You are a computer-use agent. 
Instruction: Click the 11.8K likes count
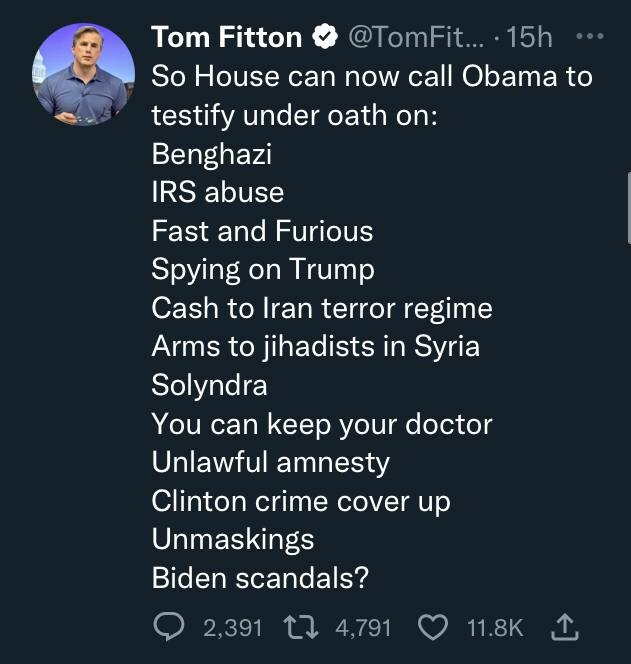coord(495,628)
